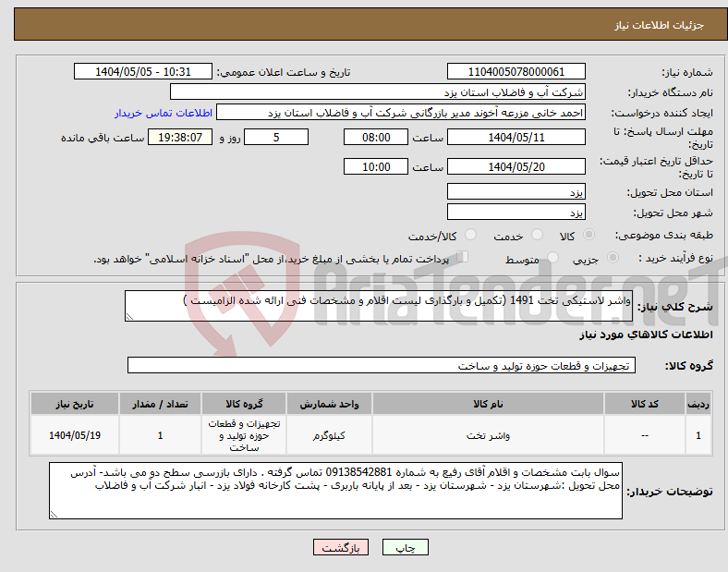Image resolution: width=728 pixels, height=572 pixels.
Task: Select the کالا radio button
Action: [x=588, y=235]
